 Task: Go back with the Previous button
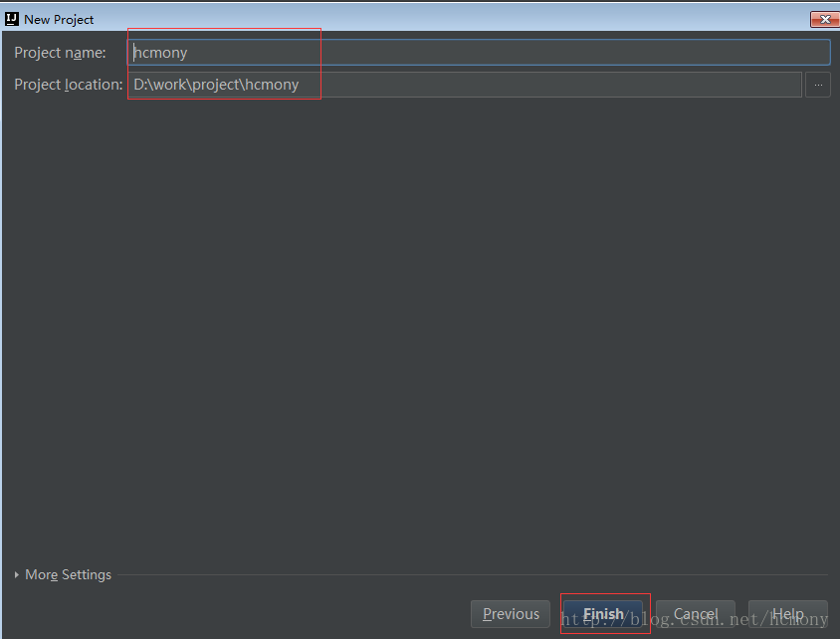(x=511, y=614)
